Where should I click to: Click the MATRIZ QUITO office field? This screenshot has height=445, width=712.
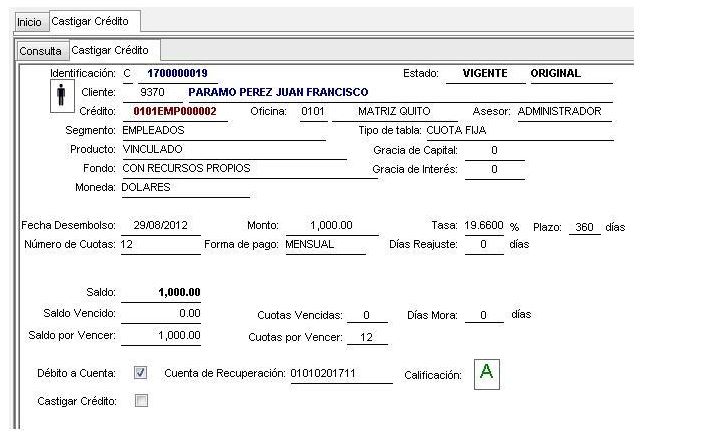point(394,111)
